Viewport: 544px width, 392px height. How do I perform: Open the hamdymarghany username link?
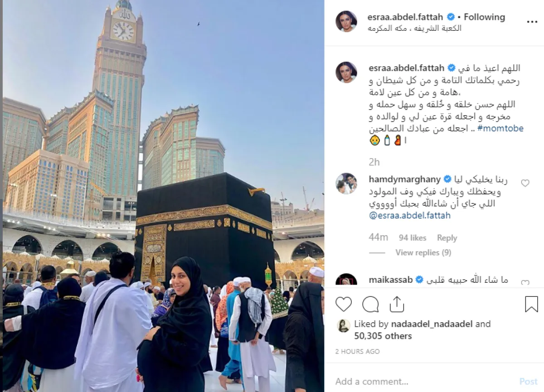point(405,179)
